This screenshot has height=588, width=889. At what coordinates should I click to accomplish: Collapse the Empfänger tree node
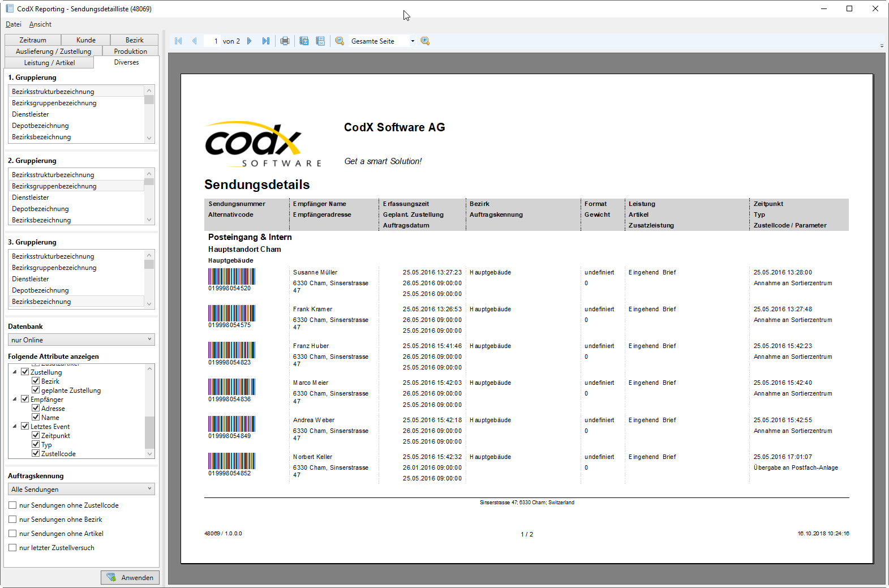(15, 400)
